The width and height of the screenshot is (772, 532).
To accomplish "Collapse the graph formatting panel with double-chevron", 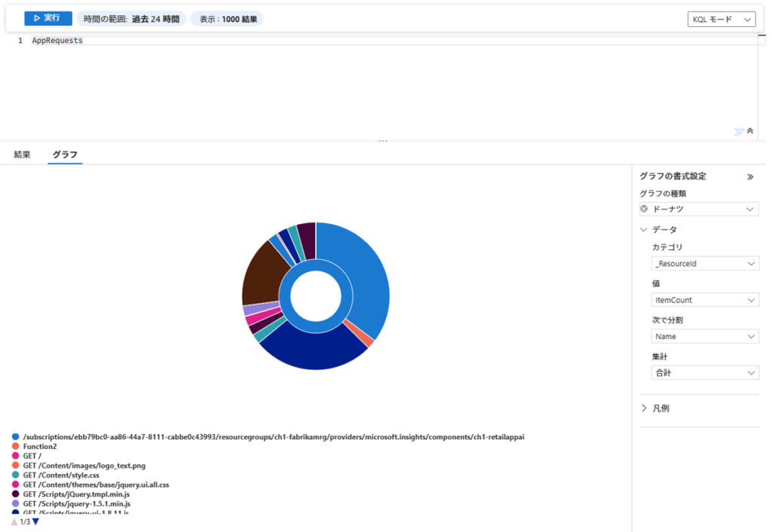I will [x=750, y=177].
